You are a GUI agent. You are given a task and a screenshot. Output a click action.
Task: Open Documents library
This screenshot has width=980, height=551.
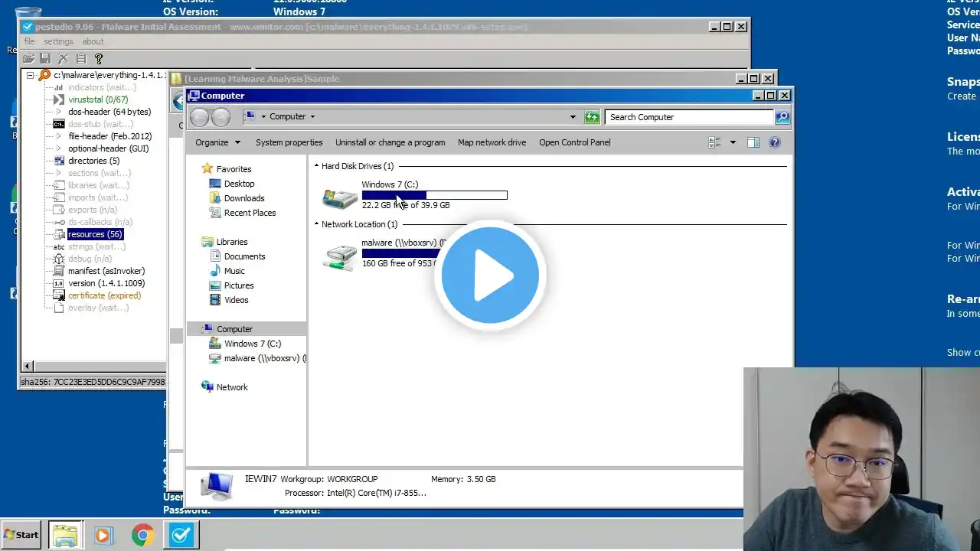[244, 256]
